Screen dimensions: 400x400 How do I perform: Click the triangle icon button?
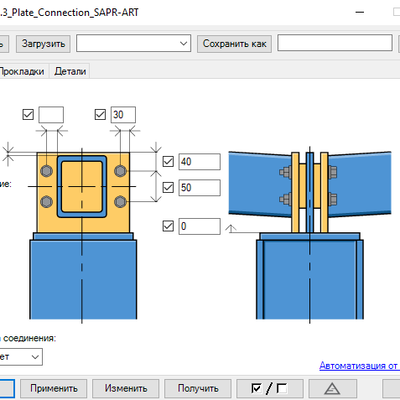(332, 388)
